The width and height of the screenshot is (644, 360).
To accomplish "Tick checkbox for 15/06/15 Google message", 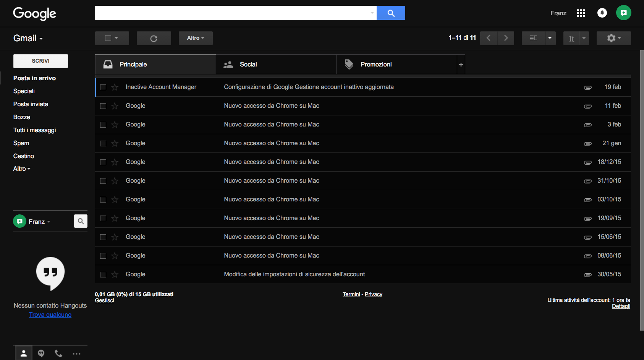I will pos(103,237).
